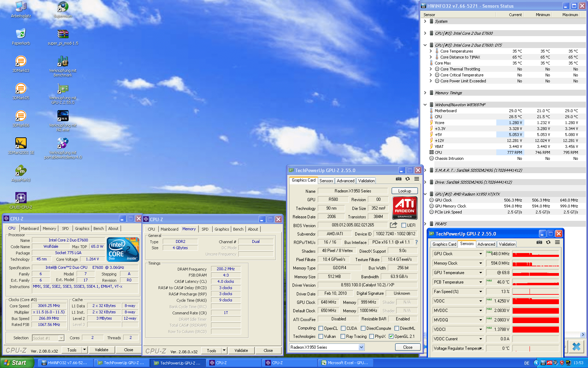Screen dimensions: 588x368
Task: Click the HWiNFO horizontal scrollbar right arrow
Action: (582, 335)
